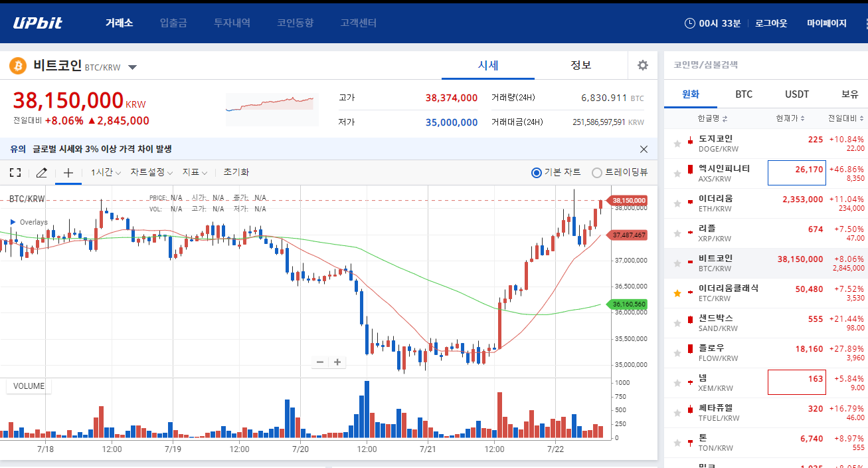Zoom out chart with minus button

coord(320,362)
